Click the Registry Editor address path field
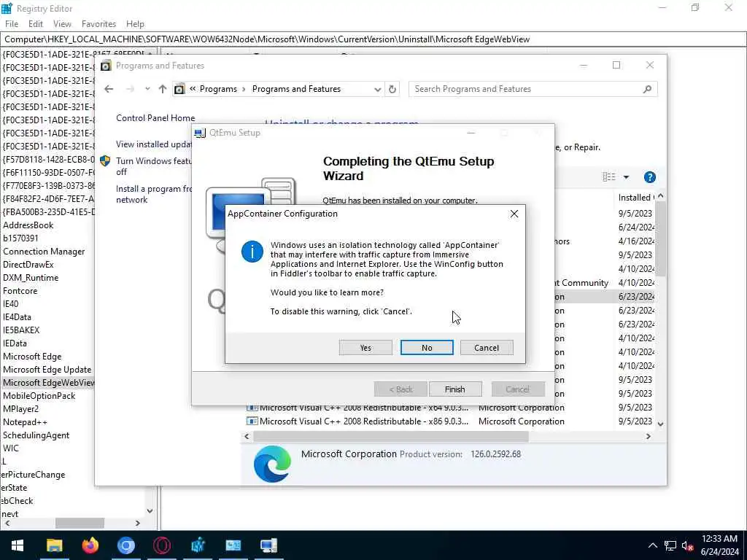The width and height of the screenshot is (747, 560). 373,39
